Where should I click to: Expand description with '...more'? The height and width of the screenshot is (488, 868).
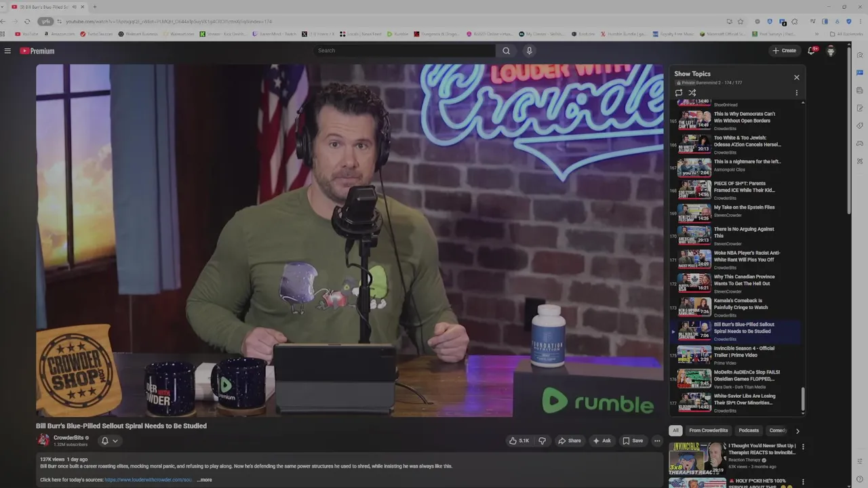pos(204,480)
